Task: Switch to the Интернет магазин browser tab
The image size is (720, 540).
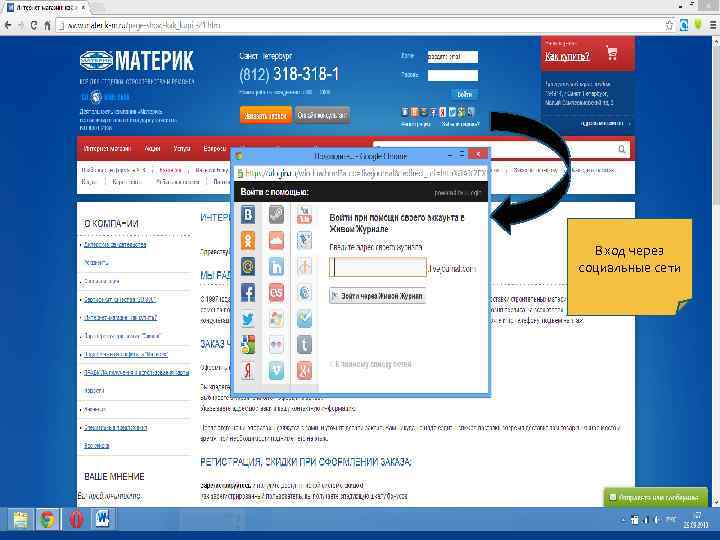Action: pyautogui.click(x=46, y=8)
